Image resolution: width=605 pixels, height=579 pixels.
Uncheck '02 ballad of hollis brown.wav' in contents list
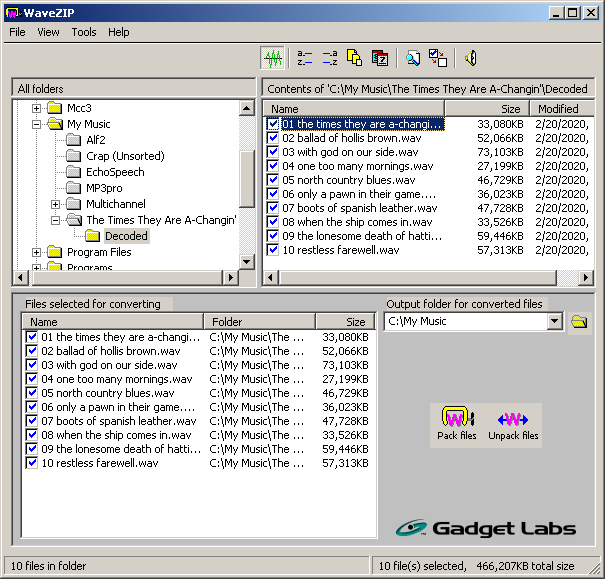273,138
